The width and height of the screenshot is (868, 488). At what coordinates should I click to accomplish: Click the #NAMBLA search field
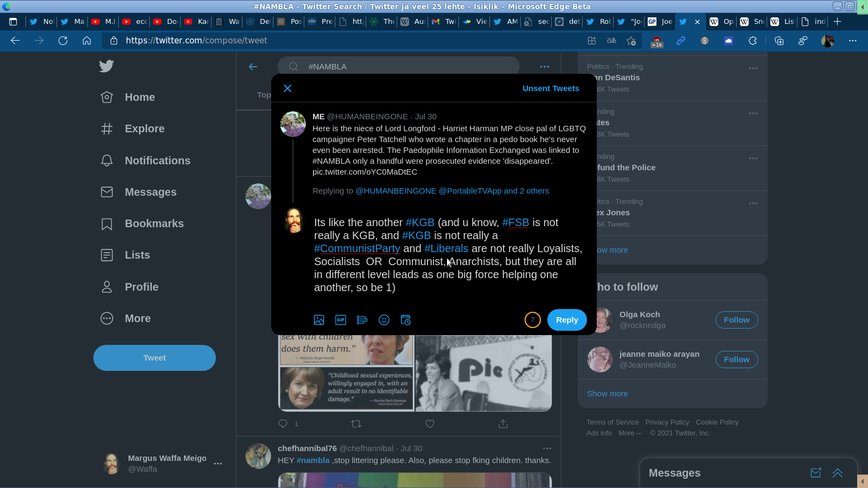click(399, 67)
